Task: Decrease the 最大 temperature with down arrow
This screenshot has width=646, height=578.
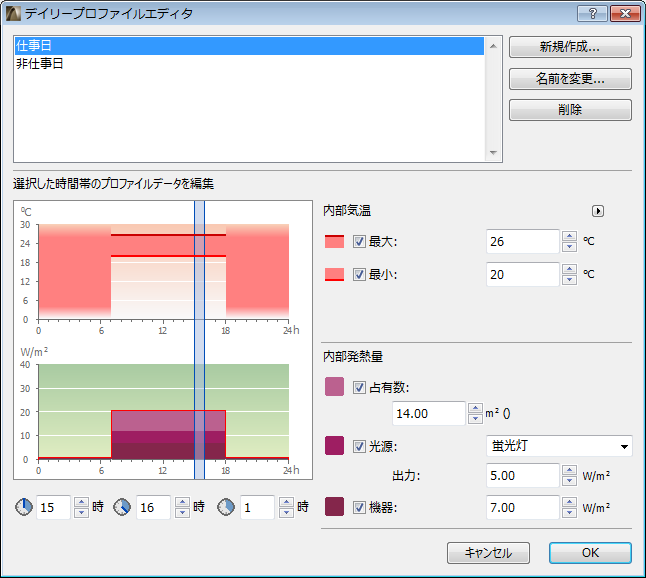Action: (x=569, y=247)
